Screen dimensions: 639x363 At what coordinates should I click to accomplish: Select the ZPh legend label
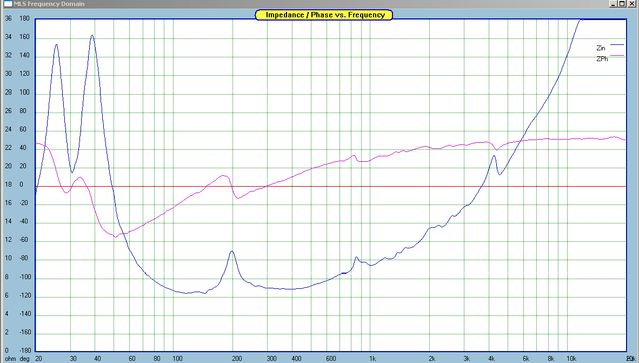click(x=602, y=59)
